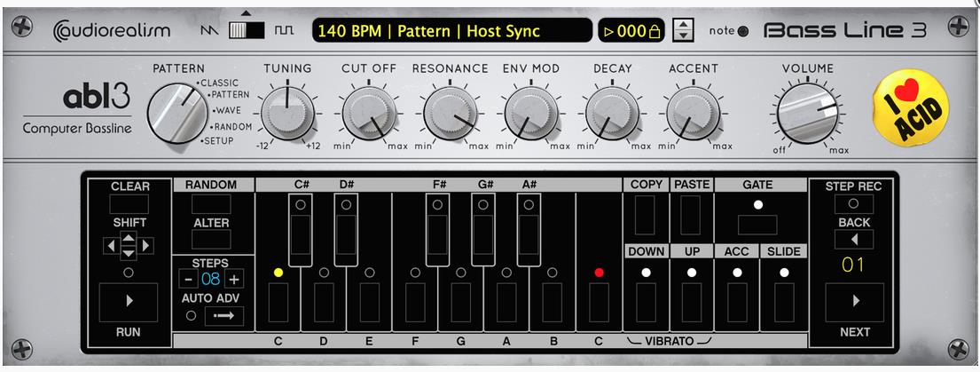The image size is (980, 372).
Task: Toggle the waveform selector switch
Action: point(247,30)
